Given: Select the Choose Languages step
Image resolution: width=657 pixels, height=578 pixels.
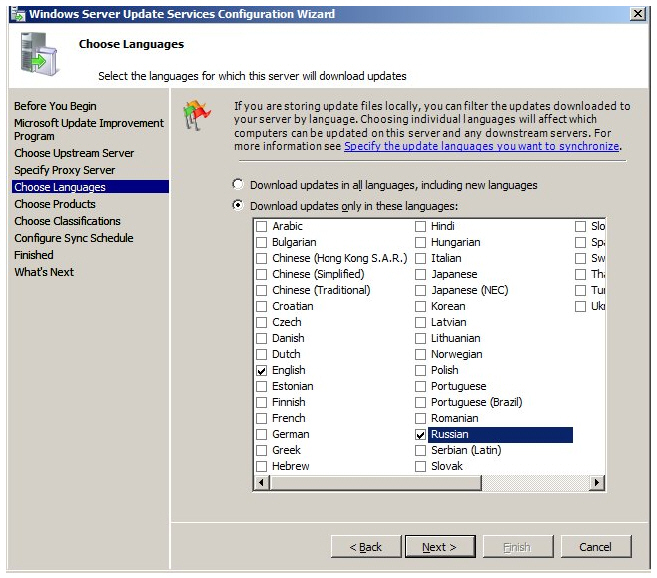Looking at the screenshot, I should pos(90,187).
